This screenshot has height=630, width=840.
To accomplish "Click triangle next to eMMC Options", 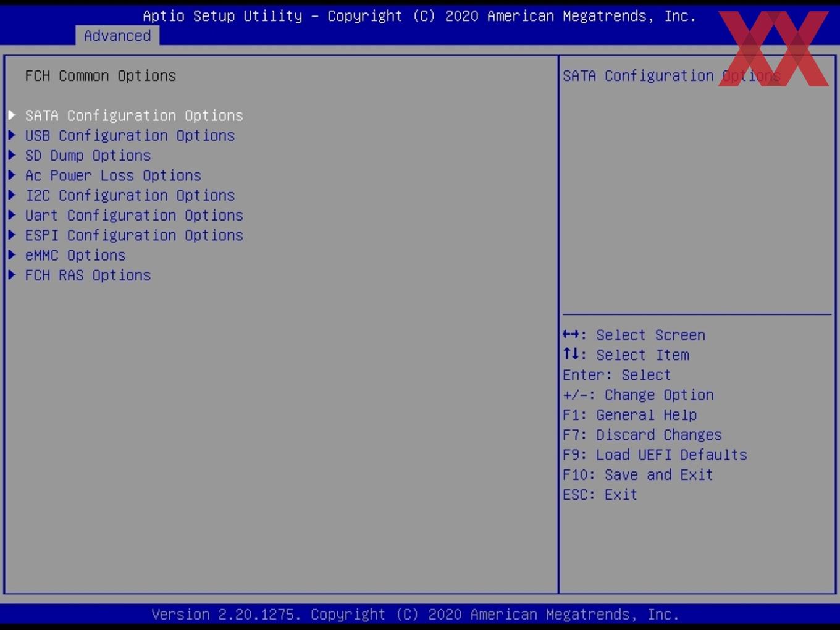I will click(12, 254).
